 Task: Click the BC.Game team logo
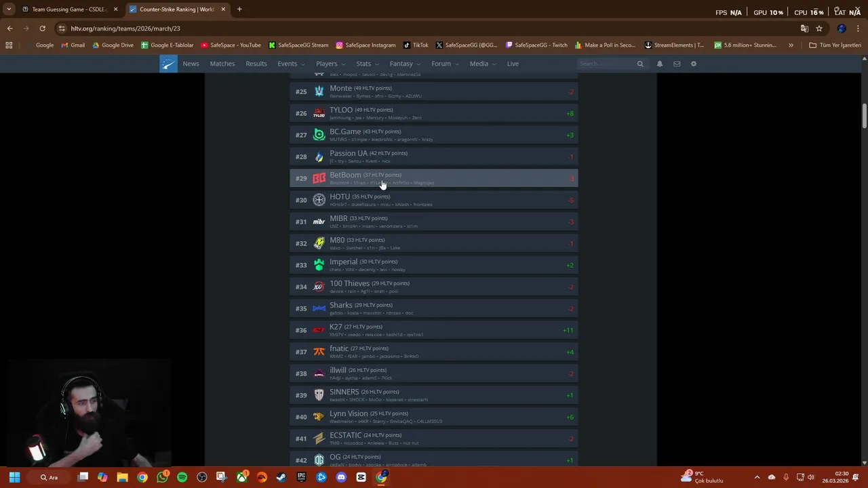tap(319, 135)
